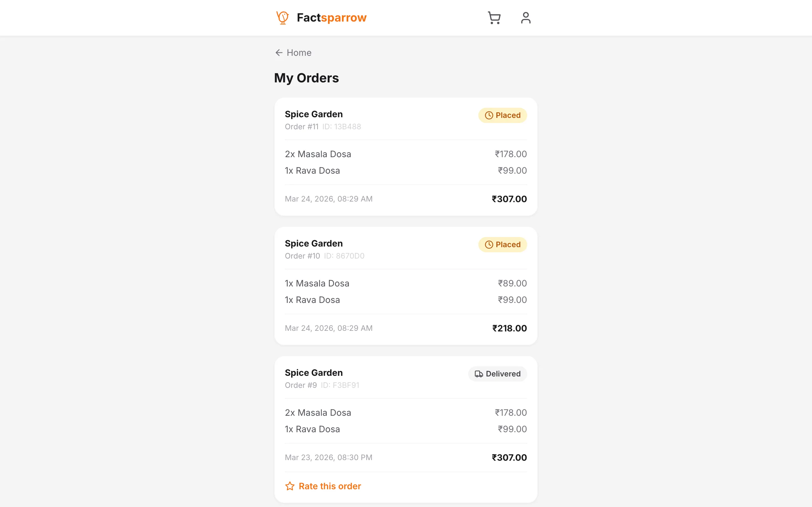Go back via the Home link
The height and width of the screenshot is (507, 812).
[x=299, y=53]
